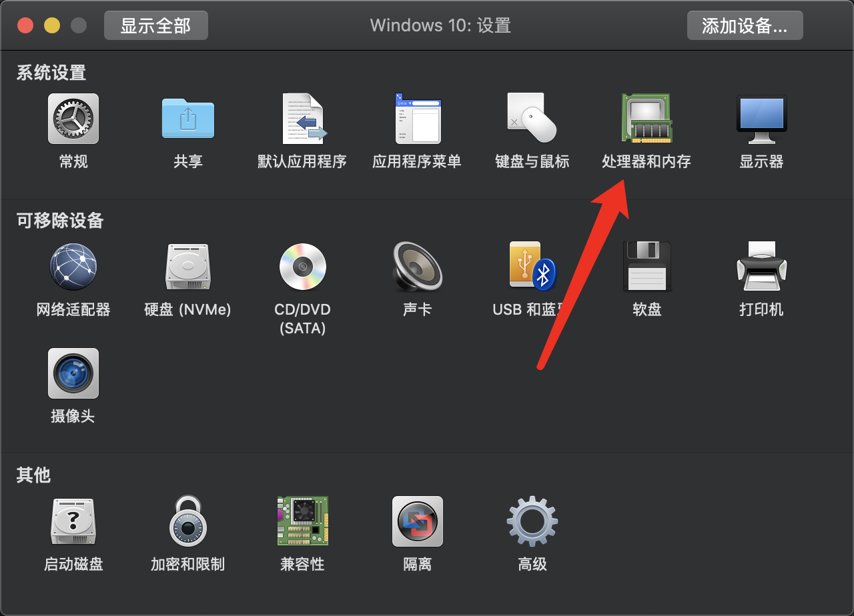Open the 兼容性 circuit board icon
Viewport: 854px width, 616px height.
tap(303, 521)
